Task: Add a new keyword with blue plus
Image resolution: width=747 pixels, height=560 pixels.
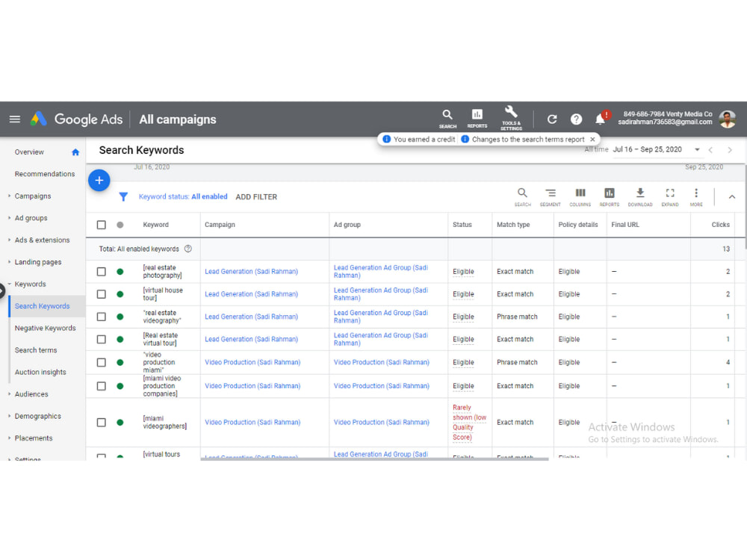Action: [99, 180]
